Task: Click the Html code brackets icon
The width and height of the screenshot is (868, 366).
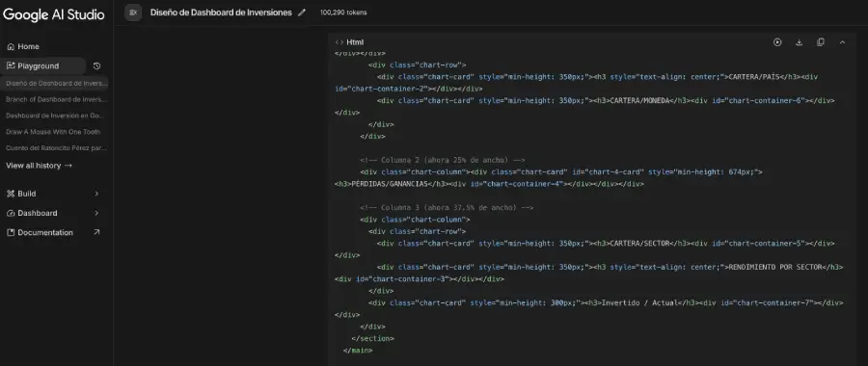Action: tap(339, 42)
